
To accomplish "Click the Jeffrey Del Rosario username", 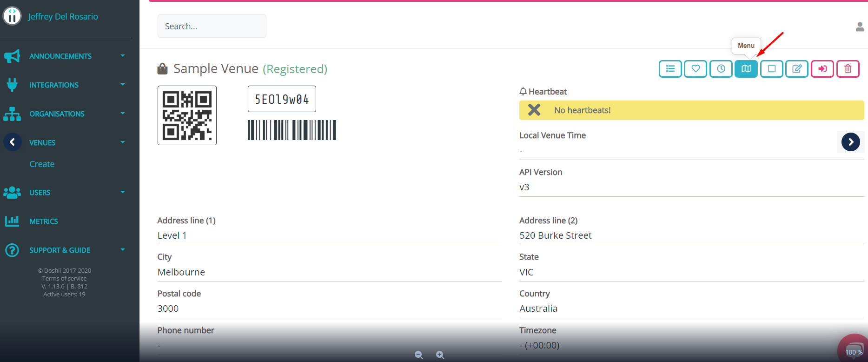I will [x=63, y=16].
